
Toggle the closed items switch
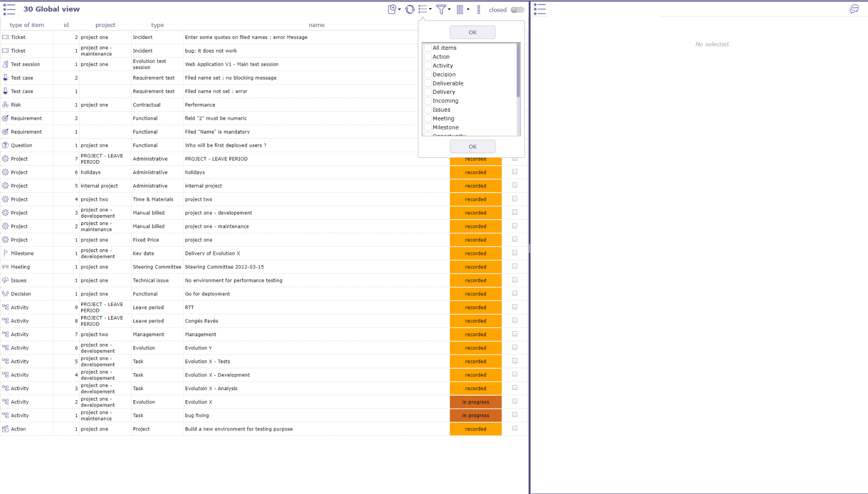517,10
